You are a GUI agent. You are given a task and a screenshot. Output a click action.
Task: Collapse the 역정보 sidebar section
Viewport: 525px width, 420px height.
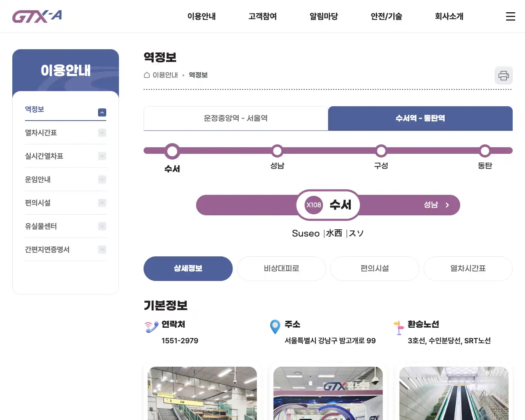pyautogui.click(x=101, y=112)
